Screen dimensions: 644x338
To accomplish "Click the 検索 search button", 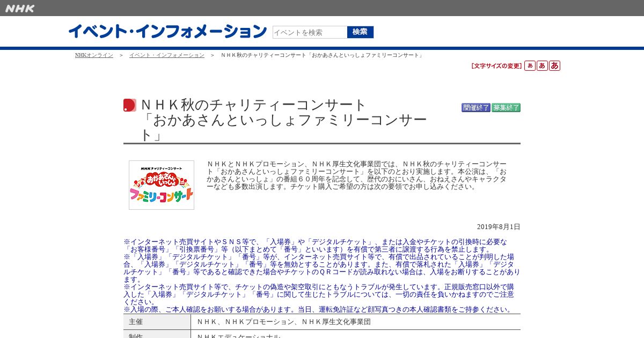I will click(x=360, y=32).
